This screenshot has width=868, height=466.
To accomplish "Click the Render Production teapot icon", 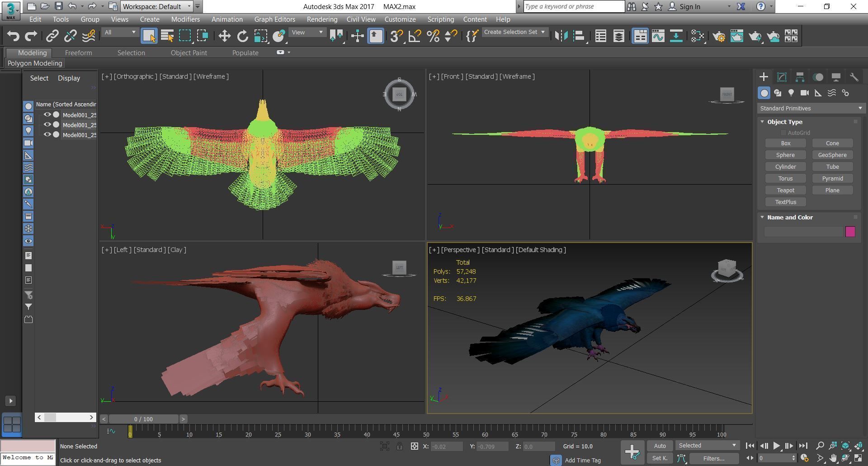I will [755, 36].
